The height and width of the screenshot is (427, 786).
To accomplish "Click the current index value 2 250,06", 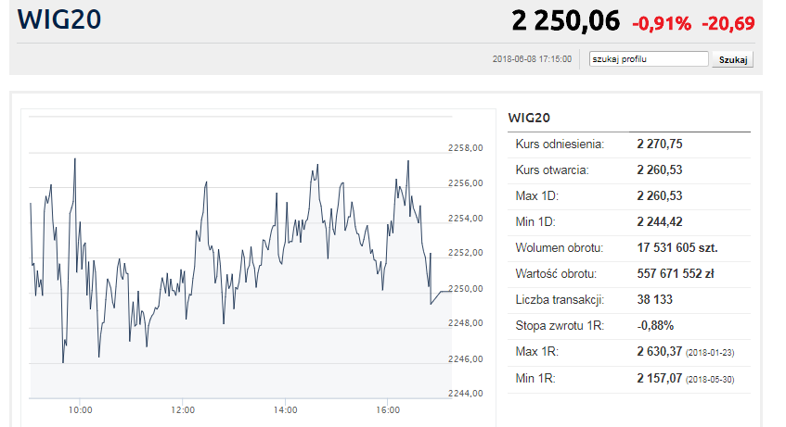I will [565, 21].
